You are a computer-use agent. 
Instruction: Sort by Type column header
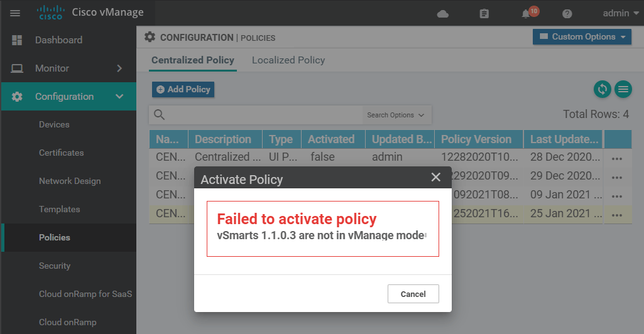[x=281, y=139]
